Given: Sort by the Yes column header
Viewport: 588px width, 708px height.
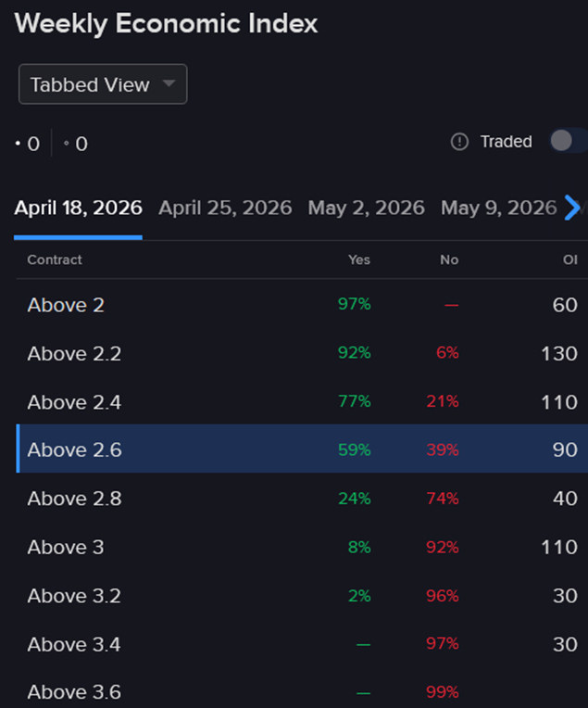Looking at the screenshot, I should click(x=359, y=259).
